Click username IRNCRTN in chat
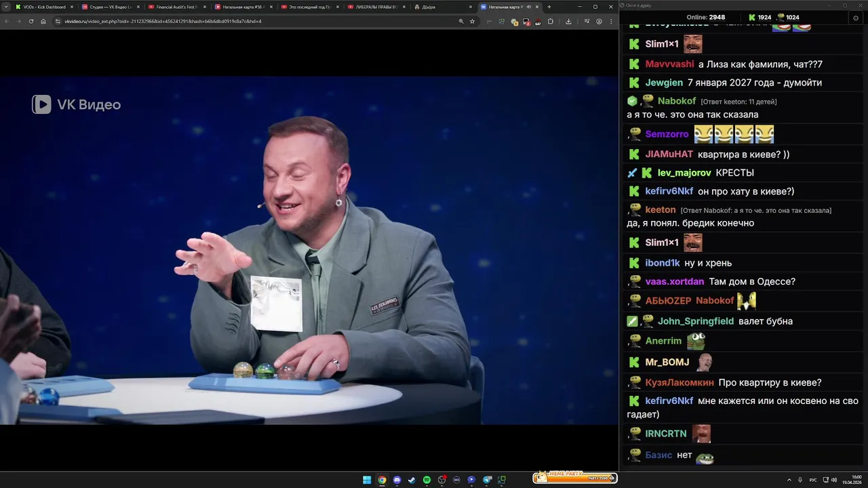The image size is (868, 488). (666, 433)
